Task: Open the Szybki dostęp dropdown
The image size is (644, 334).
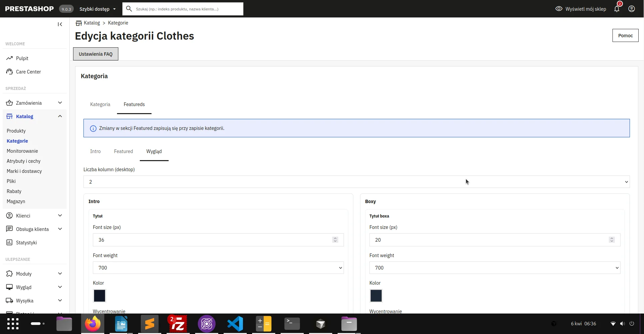Action: coord(98,9)
